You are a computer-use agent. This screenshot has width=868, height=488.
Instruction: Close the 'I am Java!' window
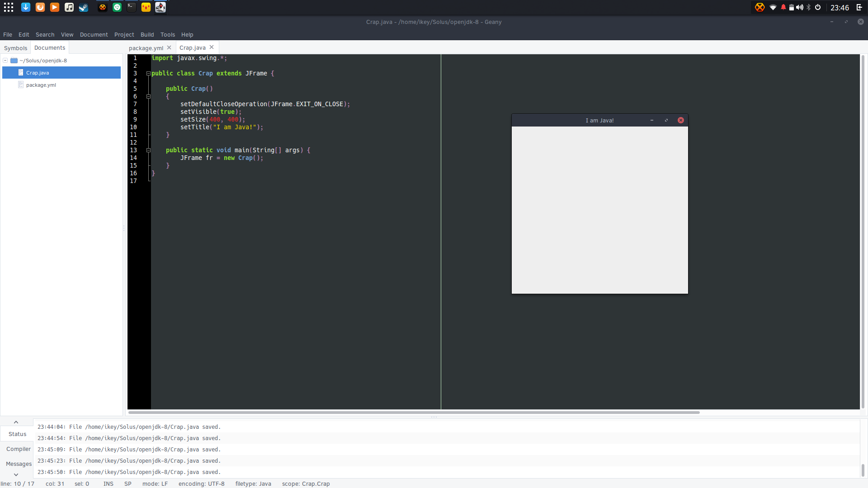(x=681, y=120)
